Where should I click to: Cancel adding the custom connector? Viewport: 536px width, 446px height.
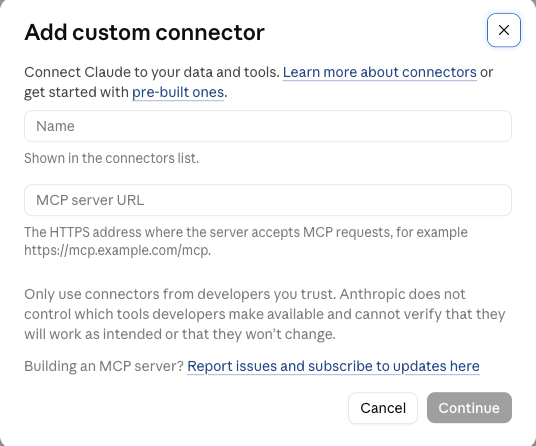(x=383, y=408)
